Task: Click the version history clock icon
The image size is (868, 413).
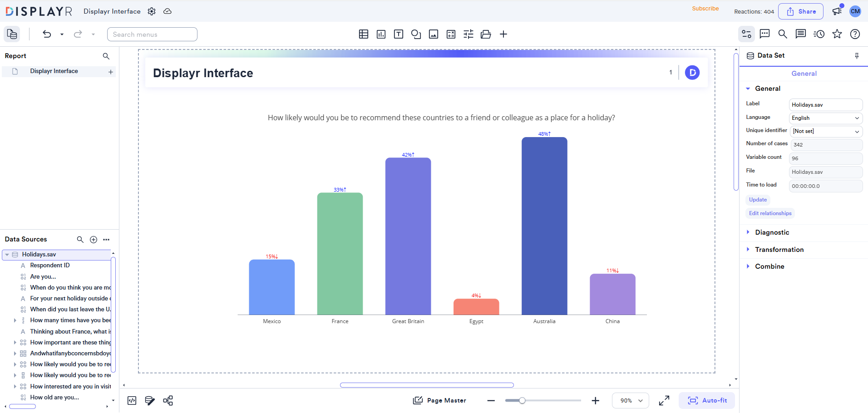Action: click(x=819, y=34)
